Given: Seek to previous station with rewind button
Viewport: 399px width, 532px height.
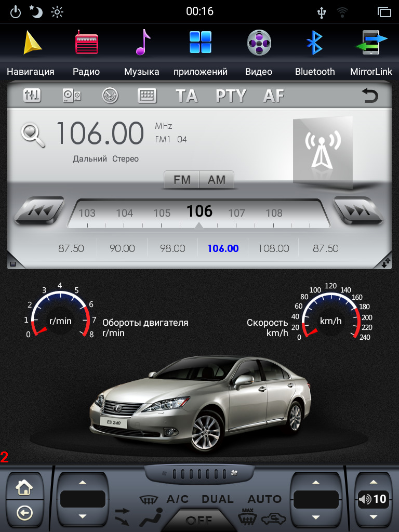Looking at the screenshot, I should coord(39,210).
